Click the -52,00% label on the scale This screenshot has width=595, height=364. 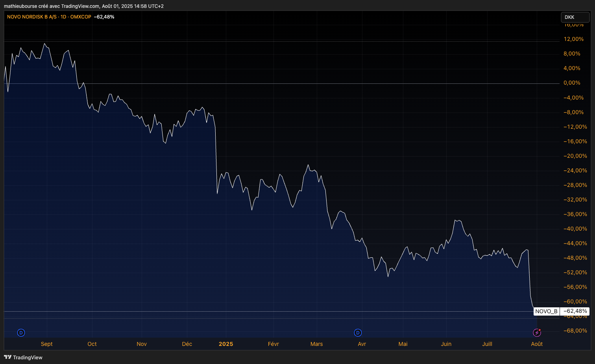click(x=575, y=272)
